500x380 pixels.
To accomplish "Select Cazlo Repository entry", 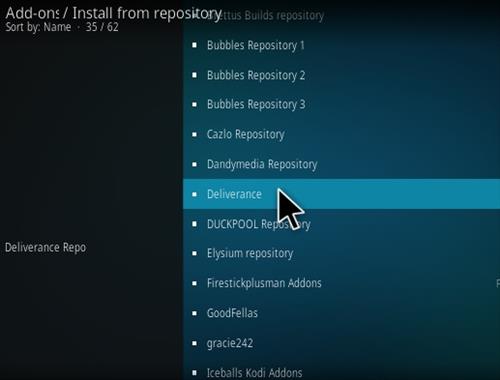I will pos(341,134).
